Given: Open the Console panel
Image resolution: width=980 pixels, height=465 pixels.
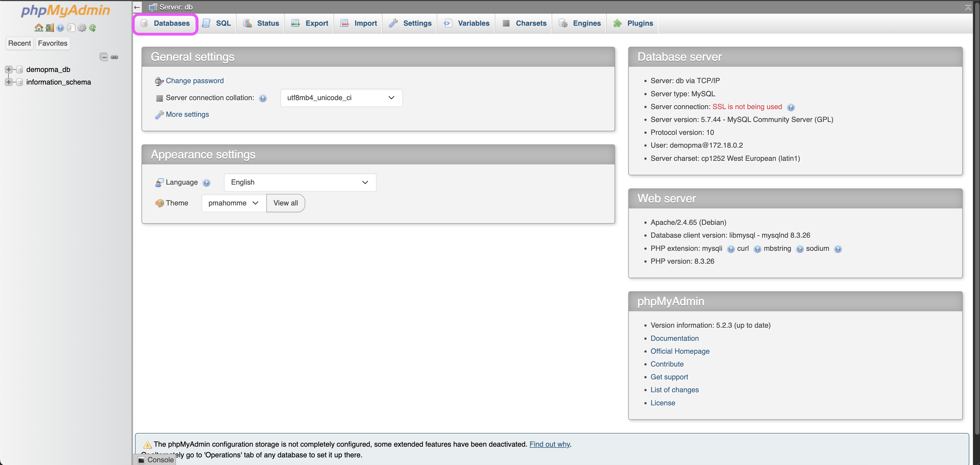Looking at the screenshot, I should tap(156, 460).
